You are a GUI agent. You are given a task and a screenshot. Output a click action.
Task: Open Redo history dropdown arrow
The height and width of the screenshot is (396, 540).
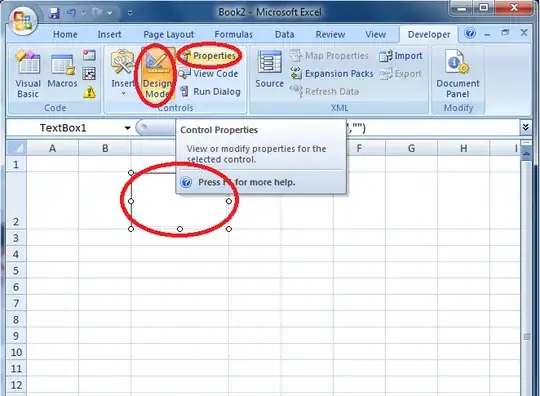[110, 13]
